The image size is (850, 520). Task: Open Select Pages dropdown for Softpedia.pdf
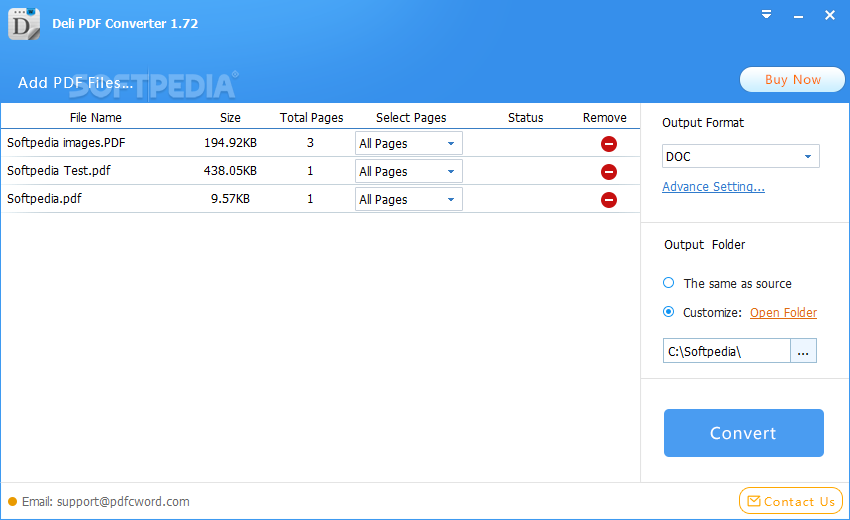409,200
